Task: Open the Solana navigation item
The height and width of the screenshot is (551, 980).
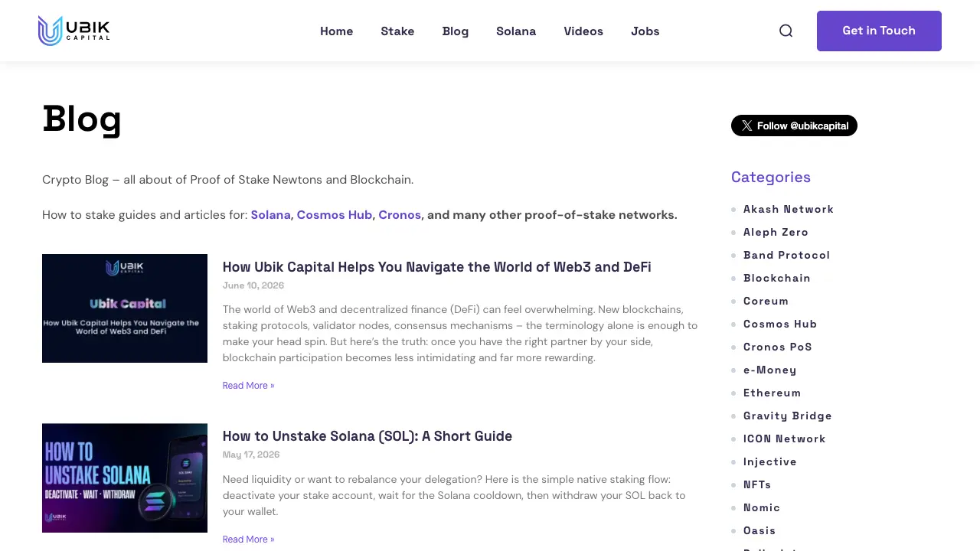Action: 516,31
